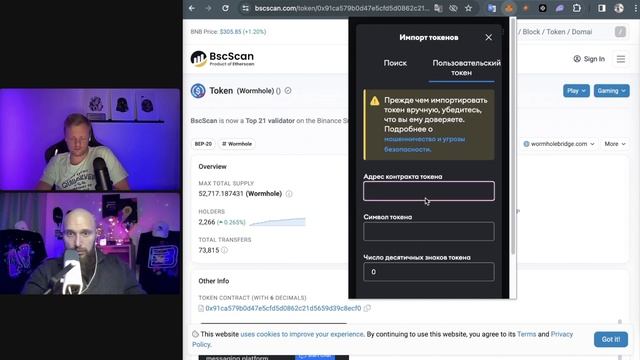This screenshot has height=360, width=640.
Task: Click the browser address bar URL
Action: pyautogui.click(x=342, y=8)
